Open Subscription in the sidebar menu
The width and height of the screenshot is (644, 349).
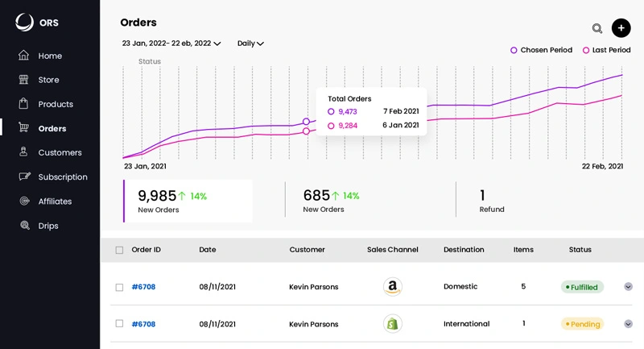[62, 177]
